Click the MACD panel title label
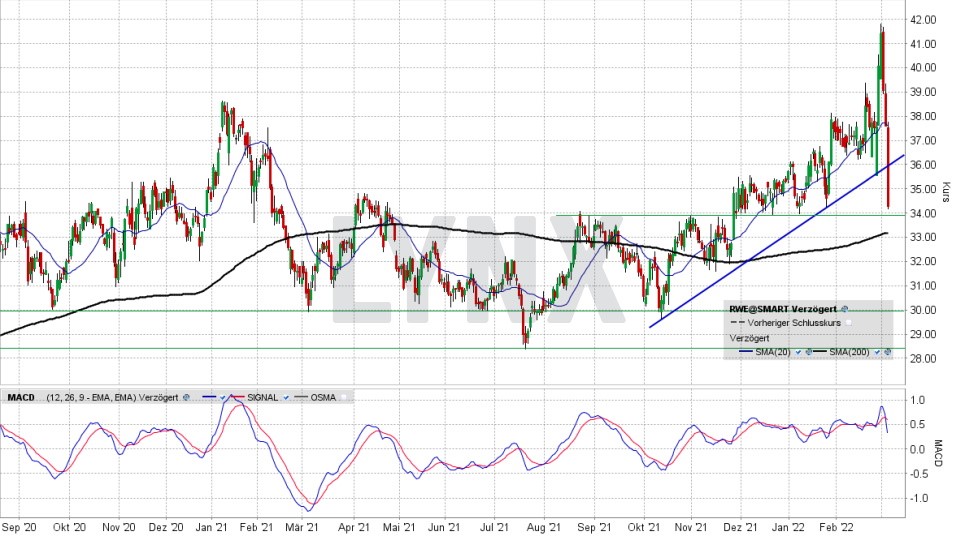Screen dimensions: 960x540 pyautogui.click(x=20, y=397)
